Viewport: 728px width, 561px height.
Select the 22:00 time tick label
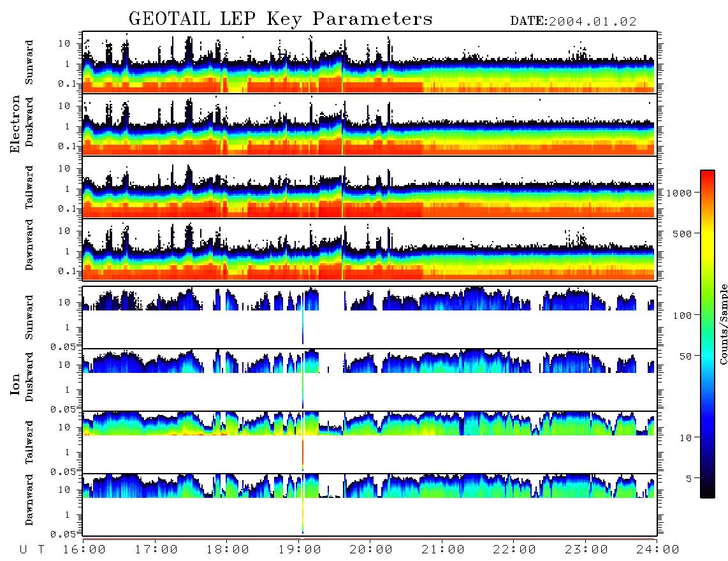point(514,550)
